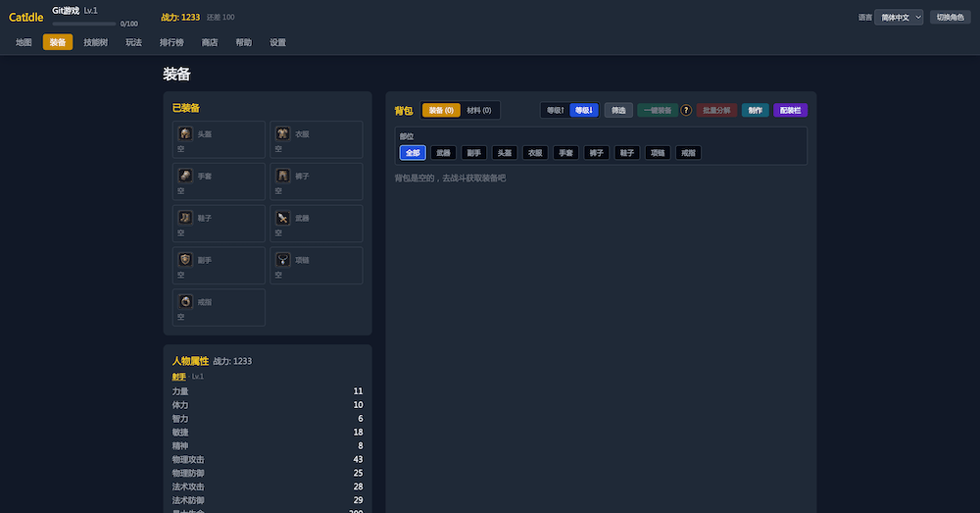Select the pants (裤子) slot icon
The width and height of the screenshot is (980, 513).
click(x=282, y=176)
